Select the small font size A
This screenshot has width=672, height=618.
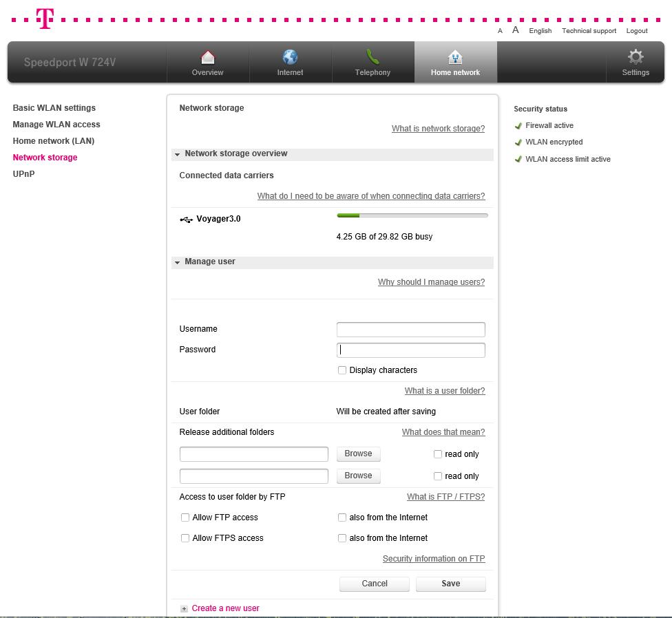[x=500, y=31]
